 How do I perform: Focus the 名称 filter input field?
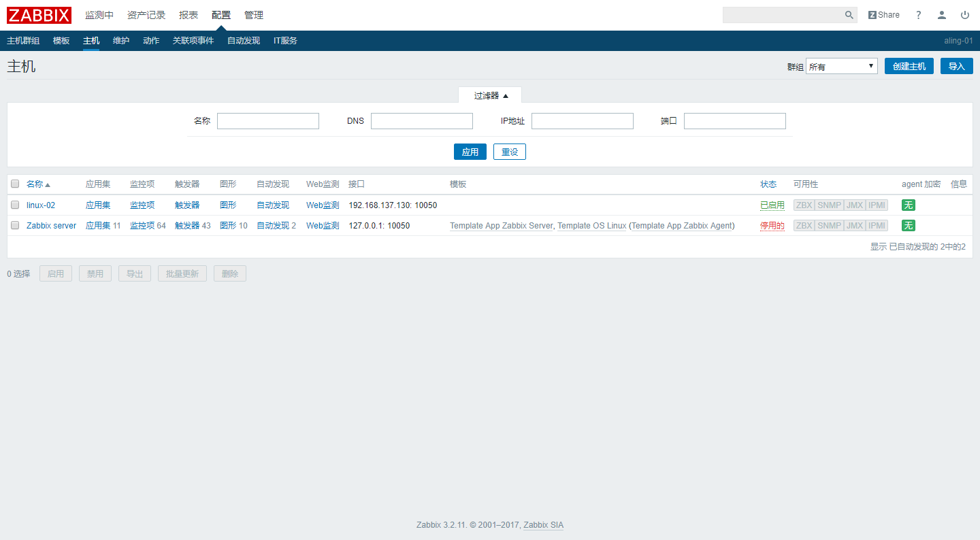tap(268, 121)
